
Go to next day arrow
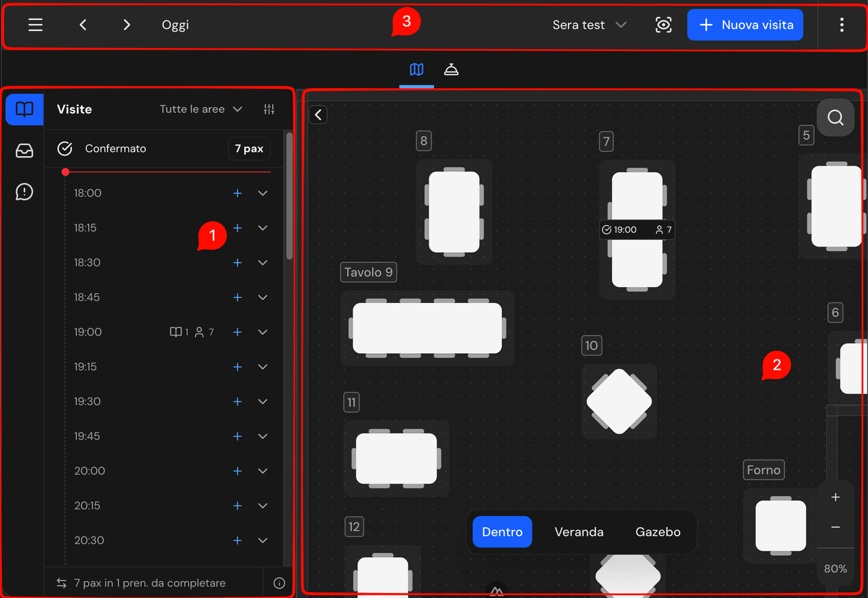pos(127,25)
